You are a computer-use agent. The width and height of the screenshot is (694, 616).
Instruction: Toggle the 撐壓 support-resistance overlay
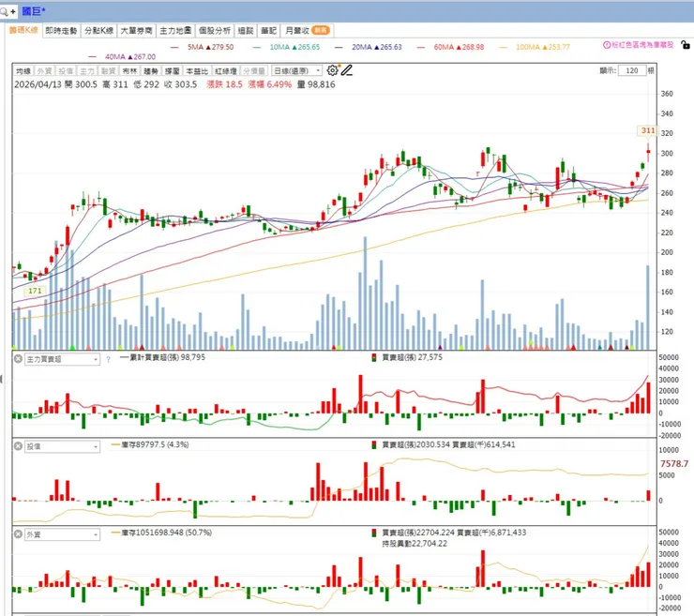[172, 71]
